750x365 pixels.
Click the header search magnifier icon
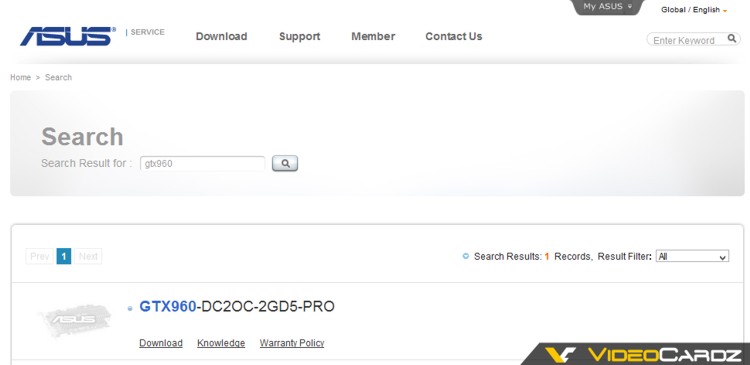[731, 39]
